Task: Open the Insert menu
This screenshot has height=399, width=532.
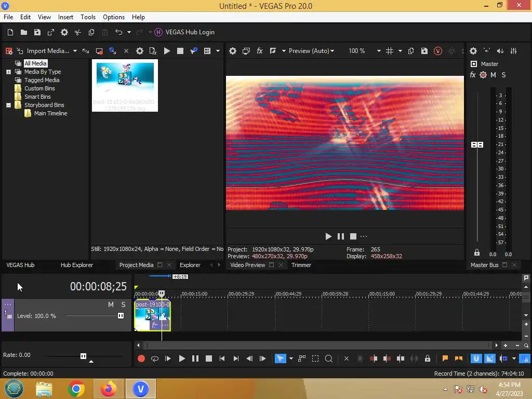Action: pyautogui.click(x=65, y=17)
